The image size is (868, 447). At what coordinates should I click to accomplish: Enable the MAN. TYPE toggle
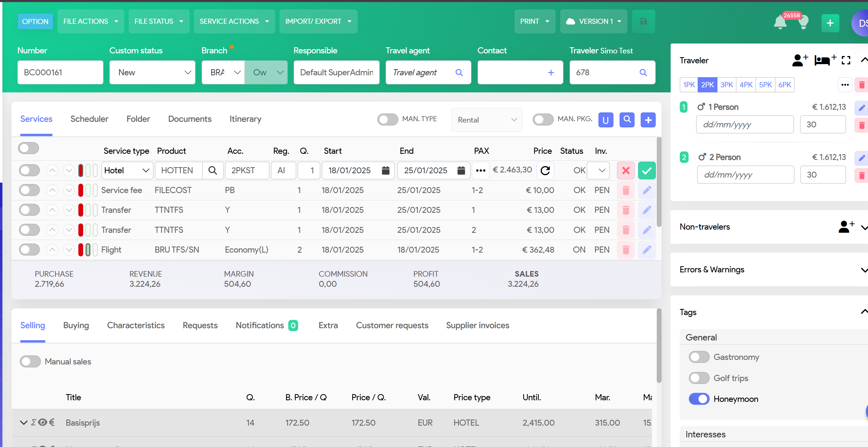pyautogui.click(x=387, y=119)
